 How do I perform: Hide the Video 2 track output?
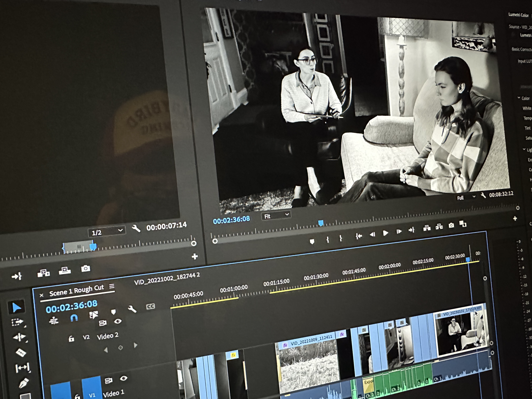pos(118,321)
